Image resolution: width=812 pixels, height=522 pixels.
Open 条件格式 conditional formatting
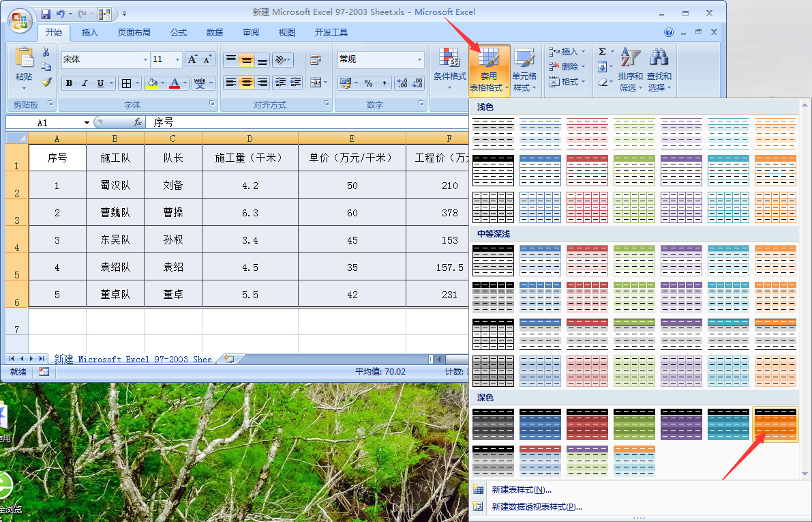tap(449, 69)
